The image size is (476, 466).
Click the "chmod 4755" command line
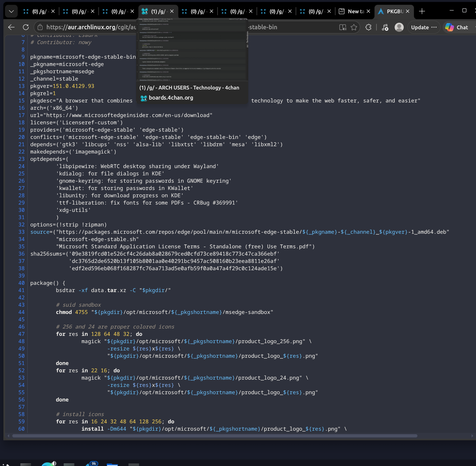click(165, 312)
